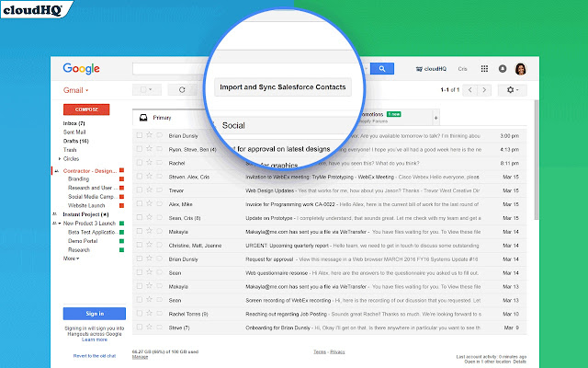Screen dimensions: 588x368
Task: Open the select-all checkbox dropdown
Action: point(147,90)
